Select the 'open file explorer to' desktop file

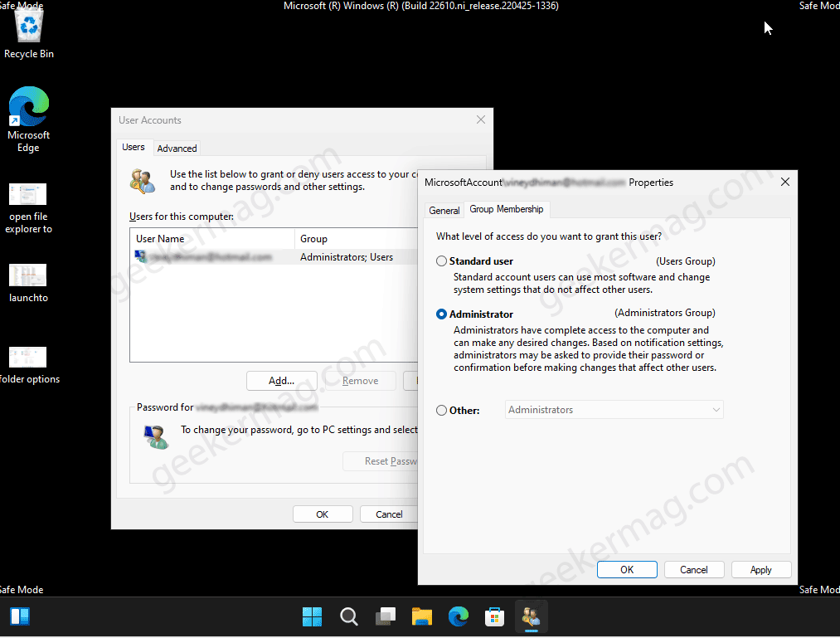[28, 208]
